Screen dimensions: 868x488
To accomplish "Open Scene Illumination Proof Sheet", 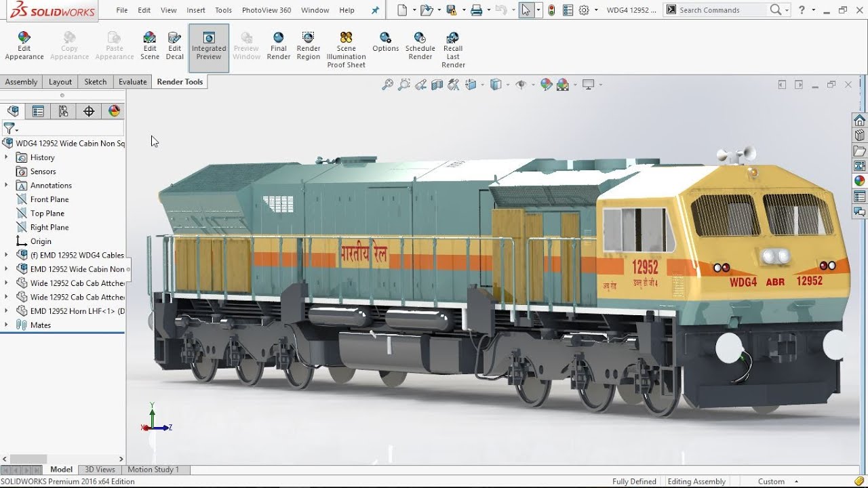I will coord(346,50).
